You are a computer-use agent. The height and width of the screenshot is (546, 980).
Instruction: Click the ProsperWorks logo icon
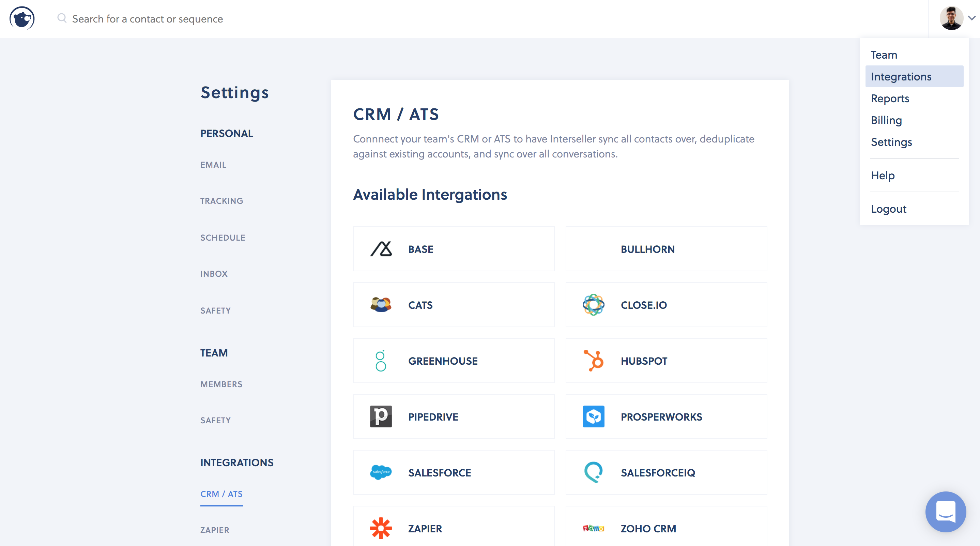pos(594,416)
